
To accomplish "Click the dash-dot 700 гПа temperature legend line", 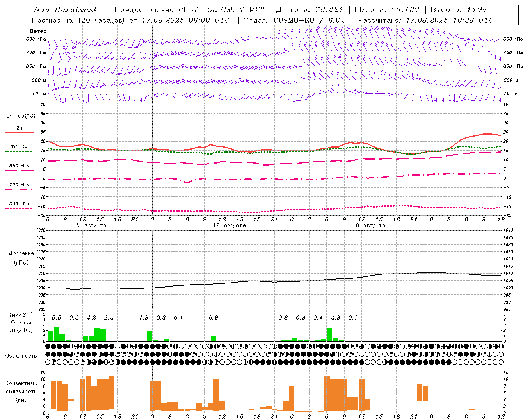I will (x=18, y=189).
